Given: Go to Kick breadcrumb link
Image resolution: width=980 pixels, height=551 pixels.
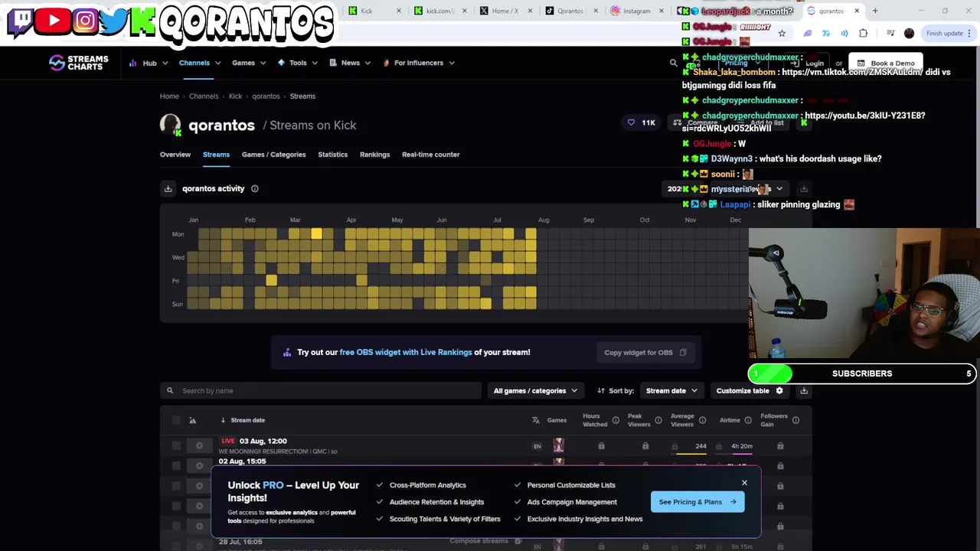Looking at the screenshot, I should click(235, 96).
